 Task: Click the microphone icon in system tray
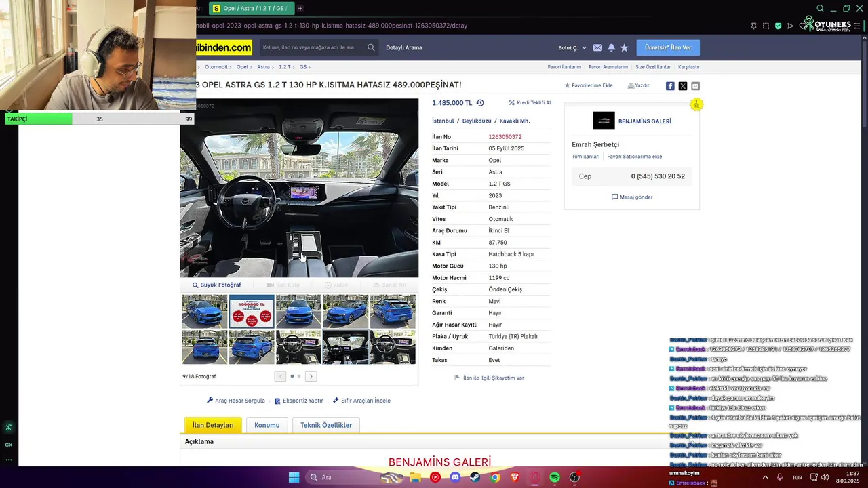(780, 477)
